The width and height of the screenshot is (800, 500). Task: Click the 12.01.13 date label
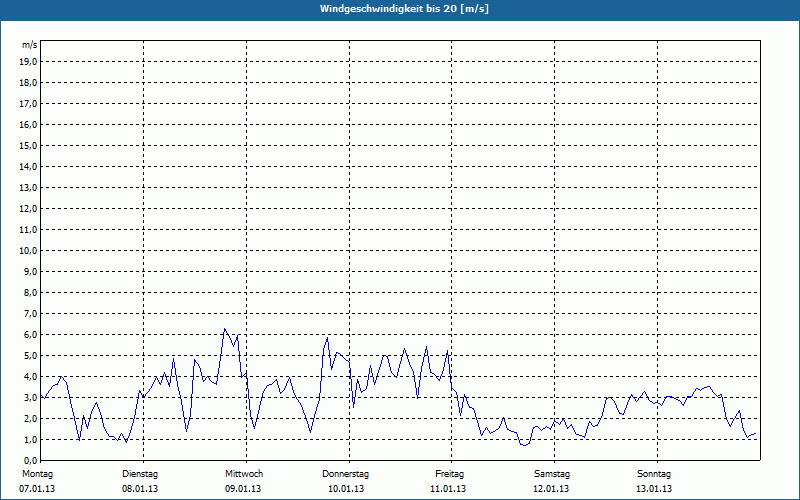coord(551,489)
